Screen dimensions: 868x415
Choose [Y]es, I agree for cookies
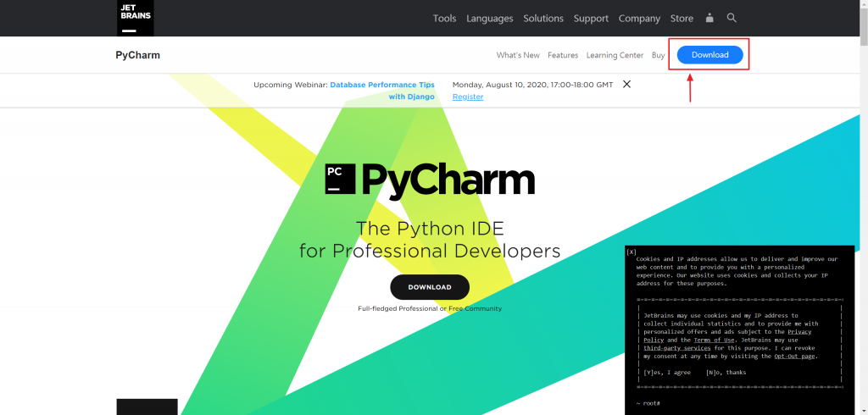pyautogui.click(x=667, y=373)
